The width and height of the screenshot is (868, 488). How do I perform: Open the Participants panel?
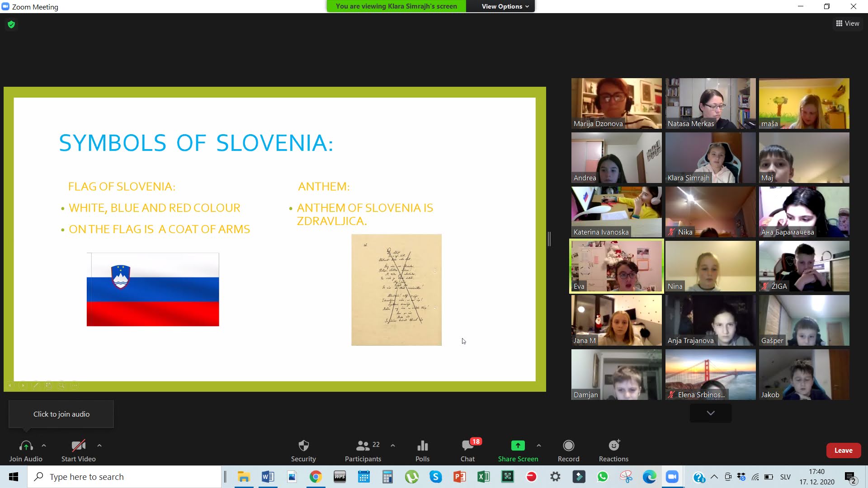point(363,450)
